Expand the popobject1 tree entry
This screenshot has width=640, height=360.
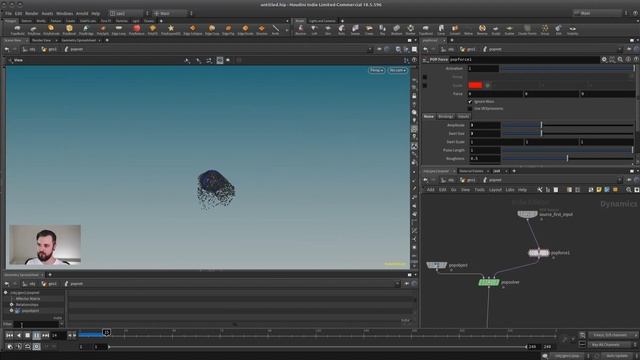tap(11, 311)
